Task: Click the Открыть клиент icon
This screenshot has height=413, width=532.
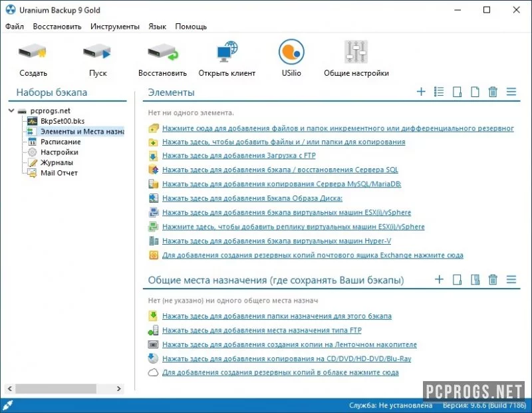Action: point(227,52)
